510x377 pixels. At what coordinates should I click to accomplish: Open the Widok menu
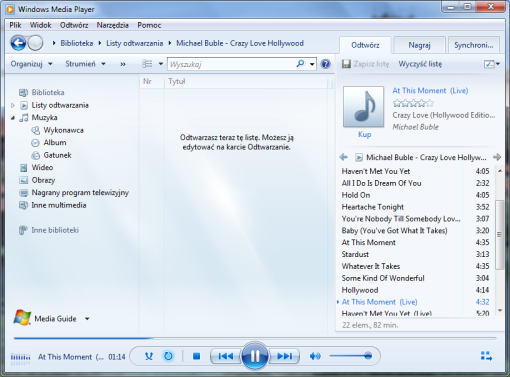[x=40, y=25]
